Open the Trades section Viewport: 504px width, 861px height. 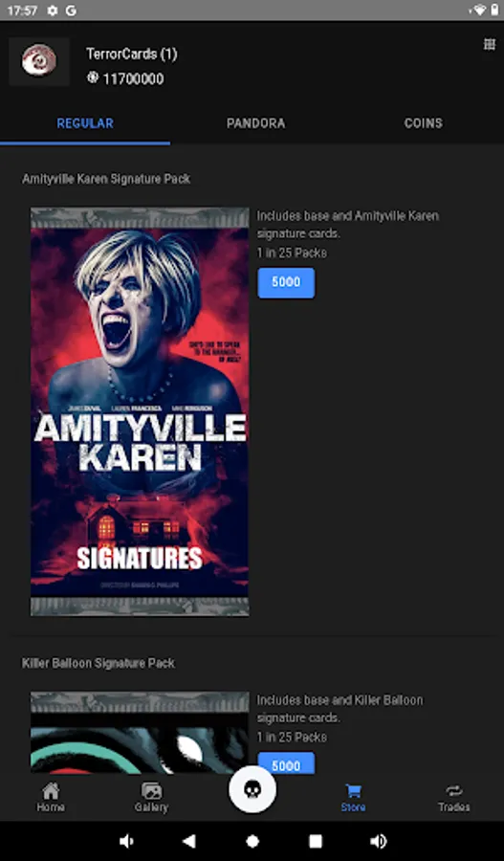coord(454,797)
